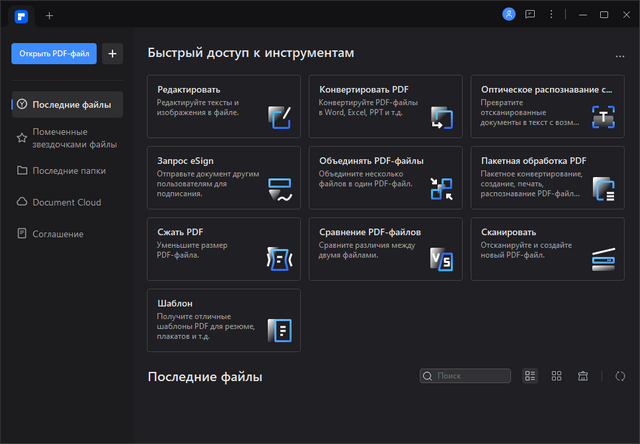Viewport: 640px width, 444px height.
Task: Open the 'Конвертировать PDF' tool card
Action: (384, 105)
